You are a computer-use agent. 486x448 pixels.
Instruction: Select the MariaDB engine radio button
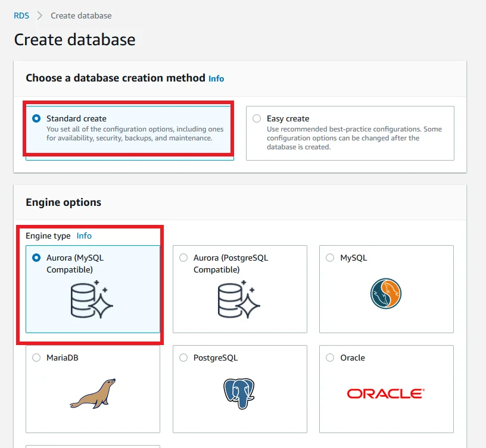point(36,358)
